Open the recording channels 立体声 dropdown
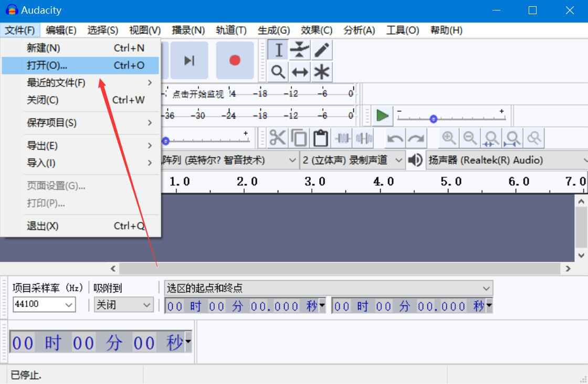Viewport: 588px width, 384px height. 352,161
